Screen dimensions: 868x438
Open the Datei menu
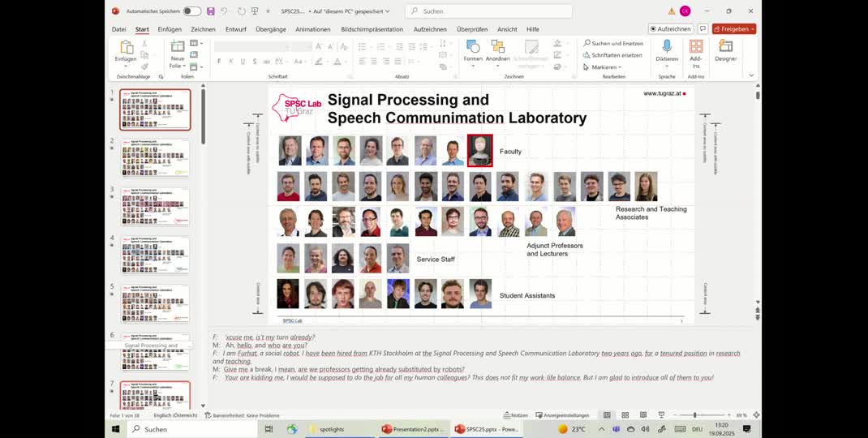[118, 29]
